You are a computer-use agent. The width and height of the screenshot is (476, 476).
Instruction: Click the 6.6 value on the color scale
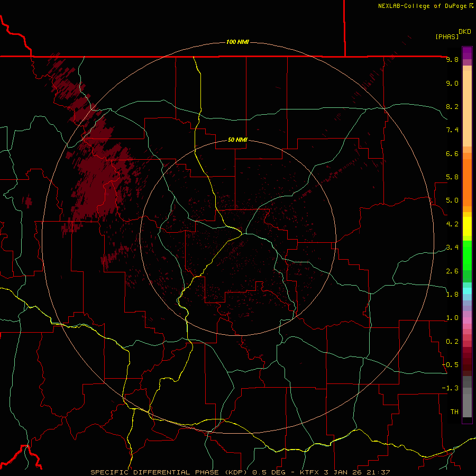[452, 153]
